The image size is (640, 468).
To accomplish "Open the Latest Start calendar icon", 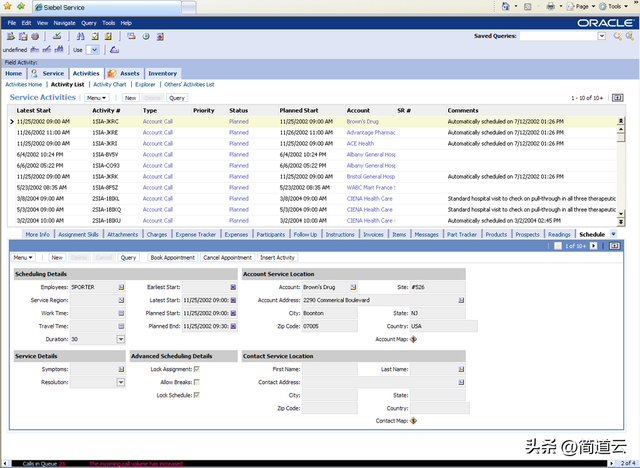I will click(233, 300).
